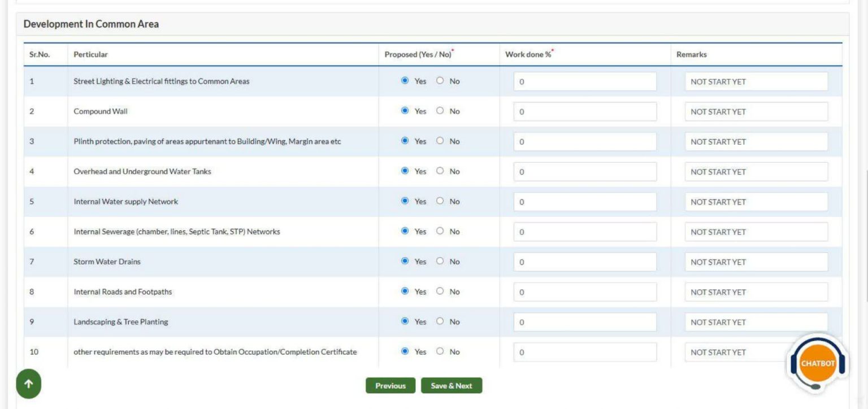Screen dimensions: 868x409
Task: Select No for Compound Wall
Action: click(440, 111)
